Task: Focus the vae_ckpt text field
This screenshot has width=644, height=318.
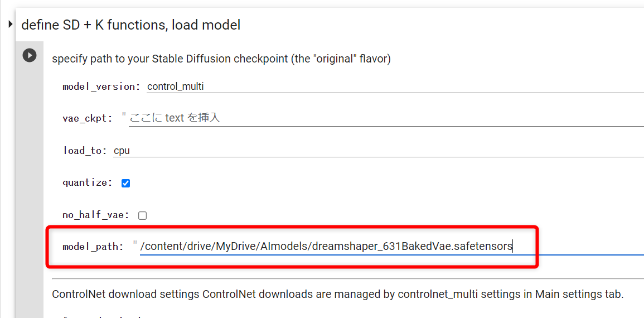Action: click(386, 118)
